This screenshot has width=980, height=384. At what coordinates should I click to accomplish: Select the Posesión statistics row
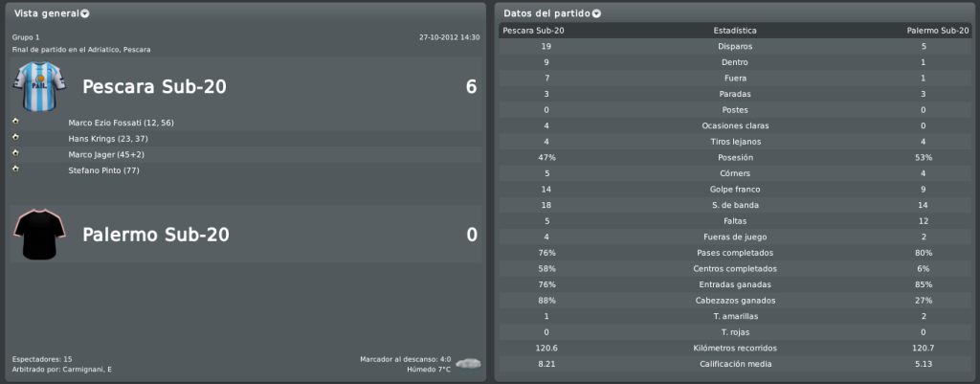[x=736, y=158]
